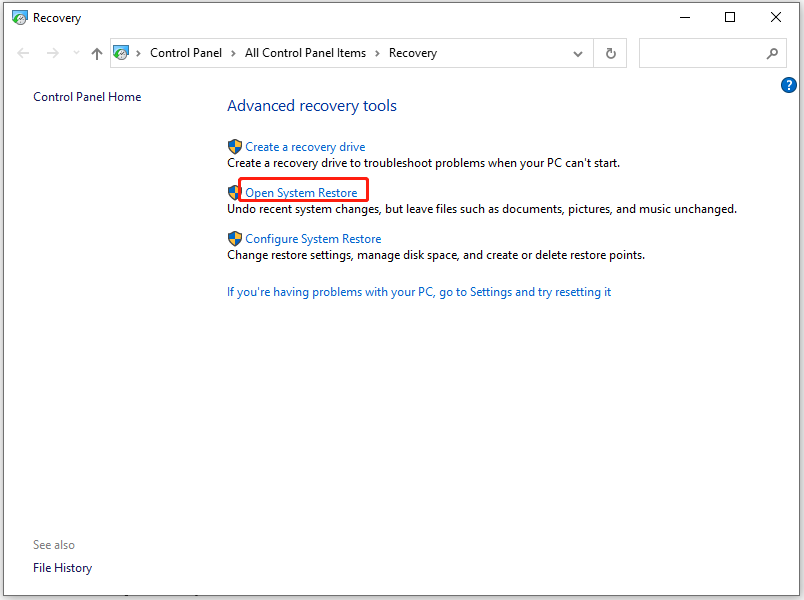The width and height of the screenshot is (804, 600).
Task: Click the Recovery window title icon
Action: (x=19, y=18)
